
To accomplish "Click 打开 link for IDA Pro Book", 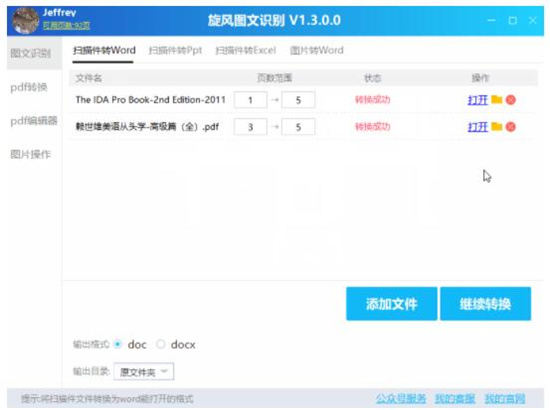I will (x=477, y=100).
